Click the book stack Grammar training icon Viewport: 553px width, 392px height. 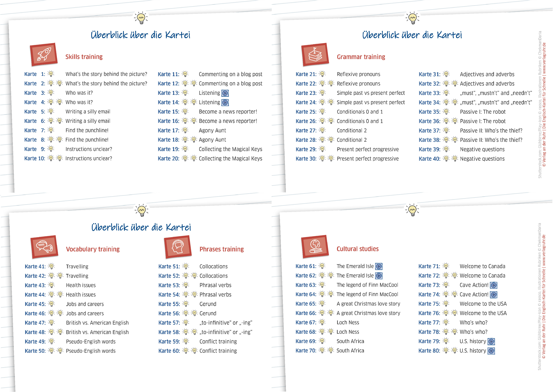click(x=315, y=55)
